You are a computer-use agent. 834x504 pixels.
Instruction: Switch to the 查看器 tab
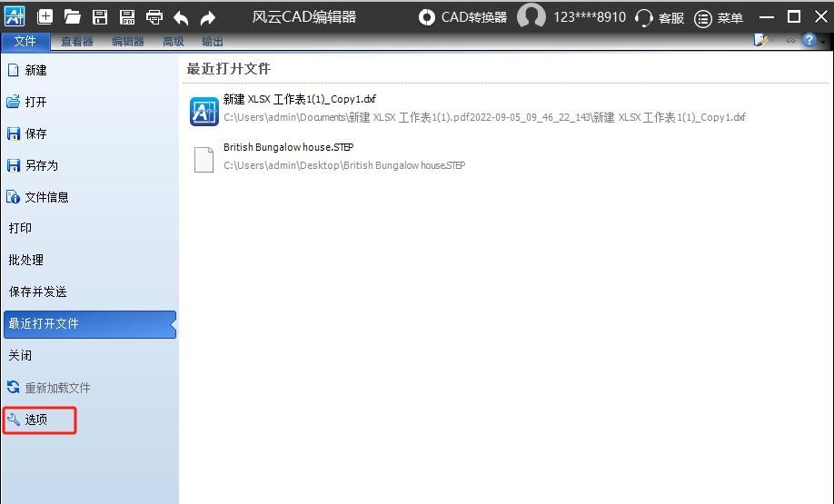pos(76,42)
